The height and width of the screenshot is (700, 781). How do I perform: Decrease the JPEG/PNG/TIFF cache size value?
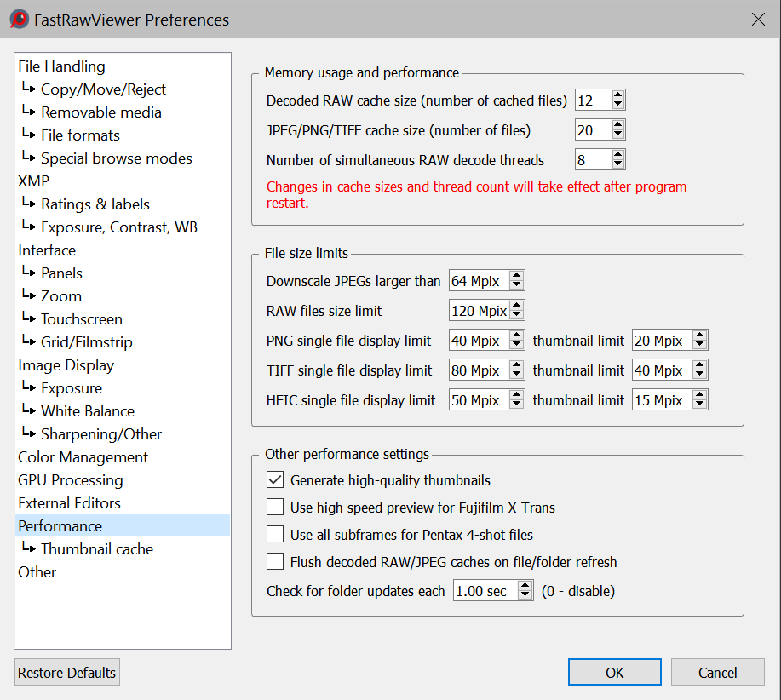click(x=618, y=135)
